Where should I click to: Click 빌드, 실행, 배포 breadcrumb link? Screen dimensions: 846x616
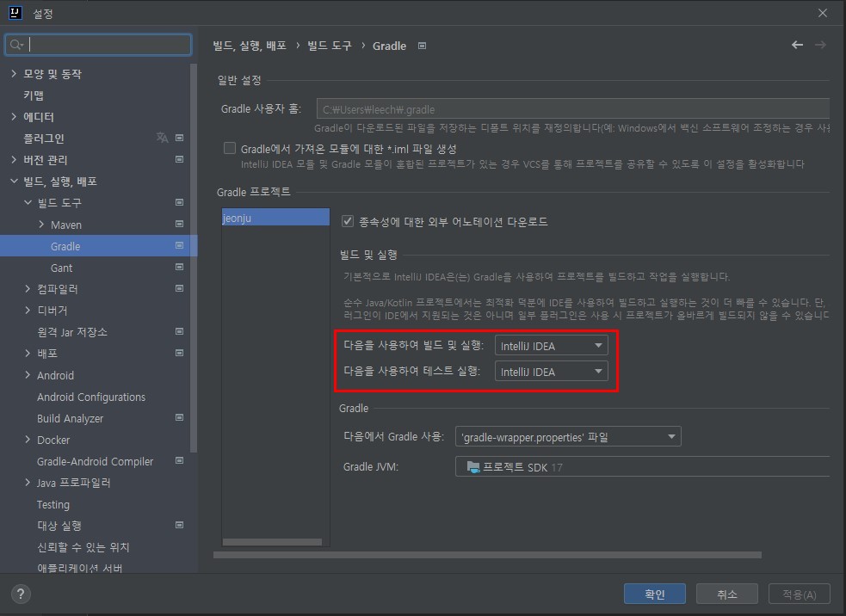(250, 46)
